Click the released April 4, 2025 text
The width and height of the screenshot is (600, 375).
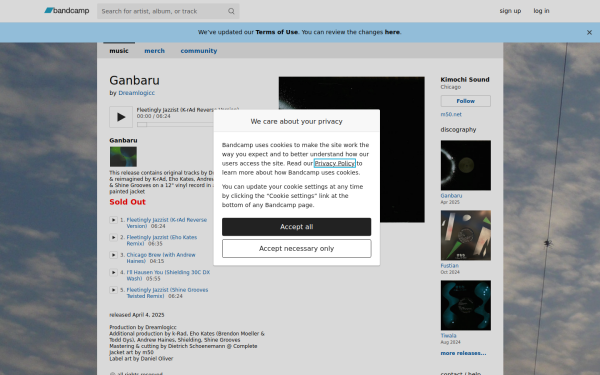(137, 315)
